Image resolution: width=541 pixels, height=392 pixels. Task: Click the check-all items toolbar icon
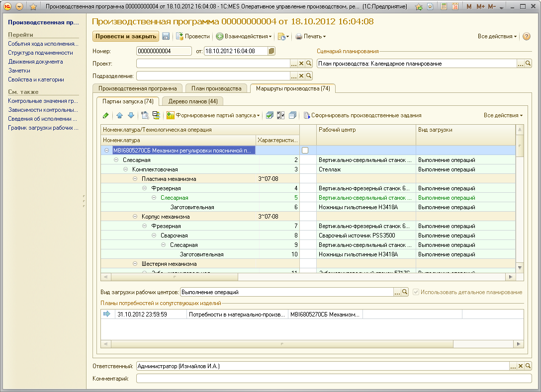pos(270,115)
